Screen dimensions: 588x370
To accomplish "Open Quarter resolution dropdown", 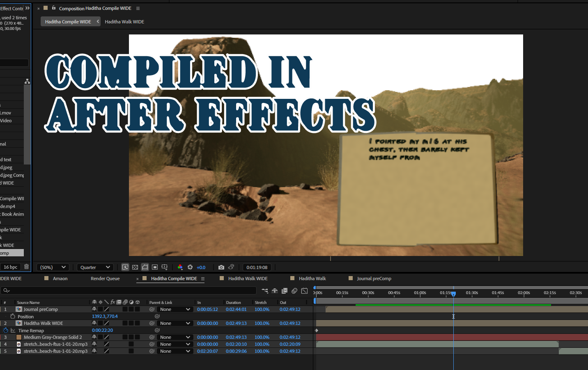I will tap(95, 267).
